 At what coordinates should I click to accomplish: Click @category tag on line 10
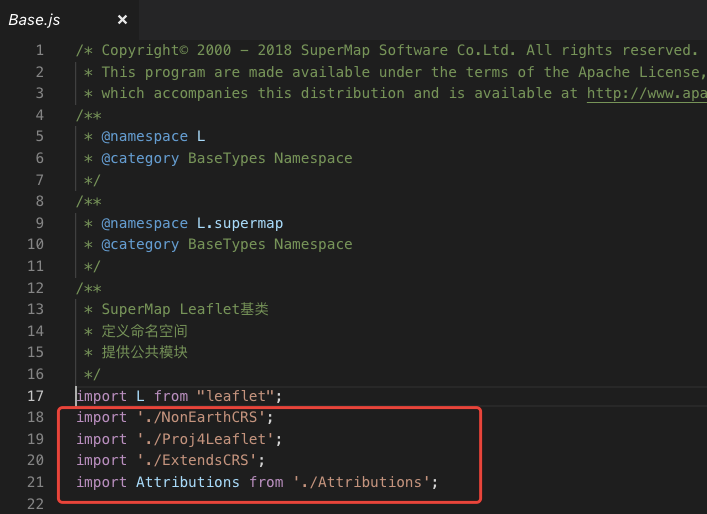click(140, 244)
